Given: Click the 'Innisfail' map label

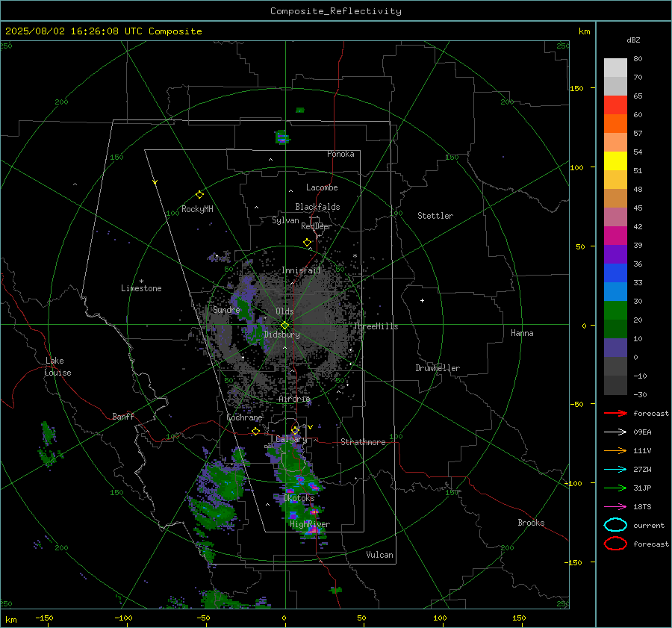Looking at the screenshot, I should [x=301, y=270].
